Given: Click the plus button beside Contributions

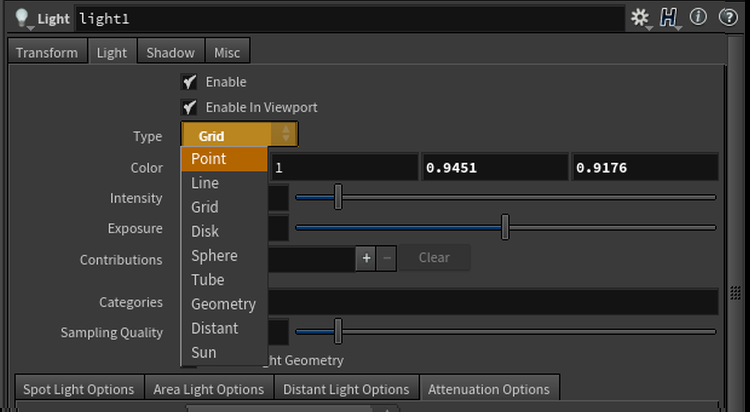Looking at the screenshot, I should [366, 258].
